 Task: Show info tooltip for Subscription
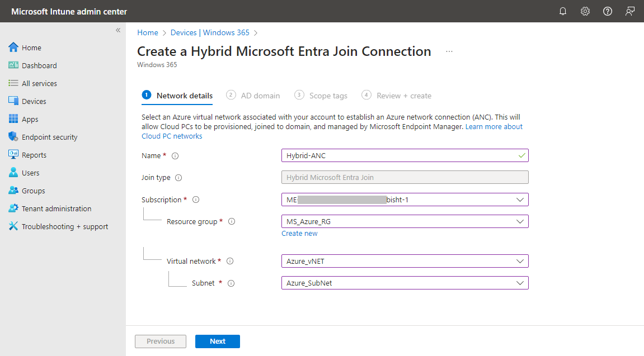196,200
